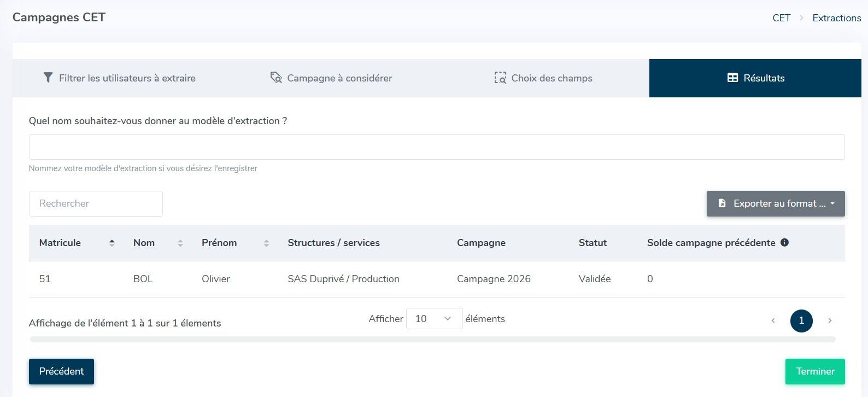Click the Campagne à considérer tag icon
The width and height of the screenshot is (868, 397).
click(x=276, y=78)
